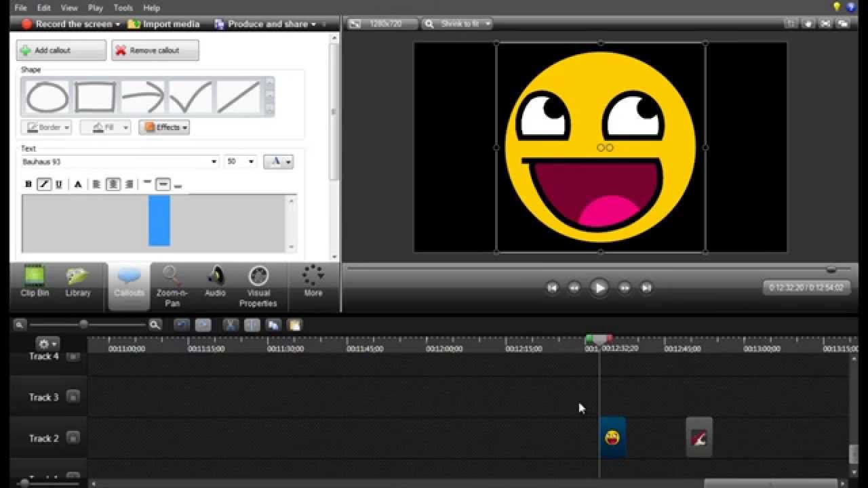
Task: Click the Cut scissors icon
Action: (x=231, y=325)
